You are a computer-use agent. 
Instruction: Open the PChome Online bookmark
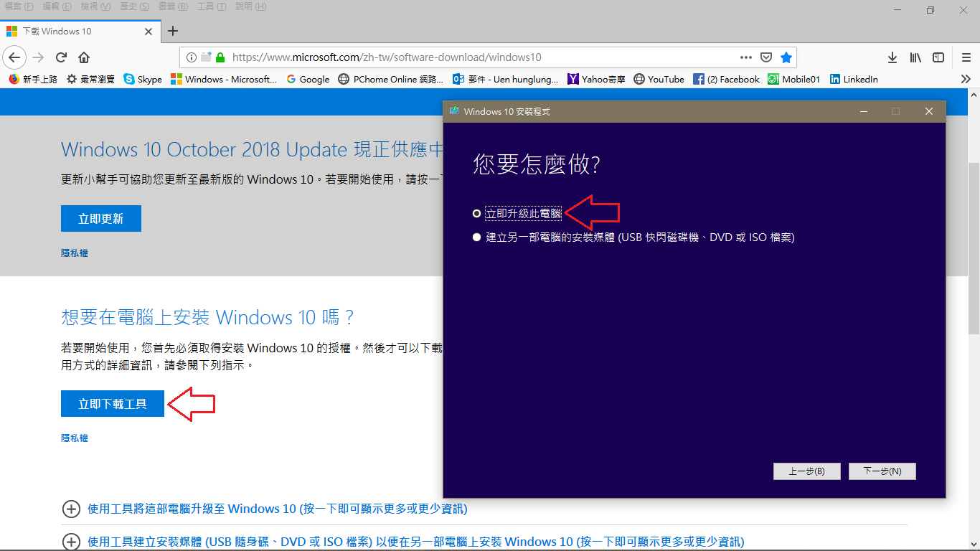pos(391,79)
